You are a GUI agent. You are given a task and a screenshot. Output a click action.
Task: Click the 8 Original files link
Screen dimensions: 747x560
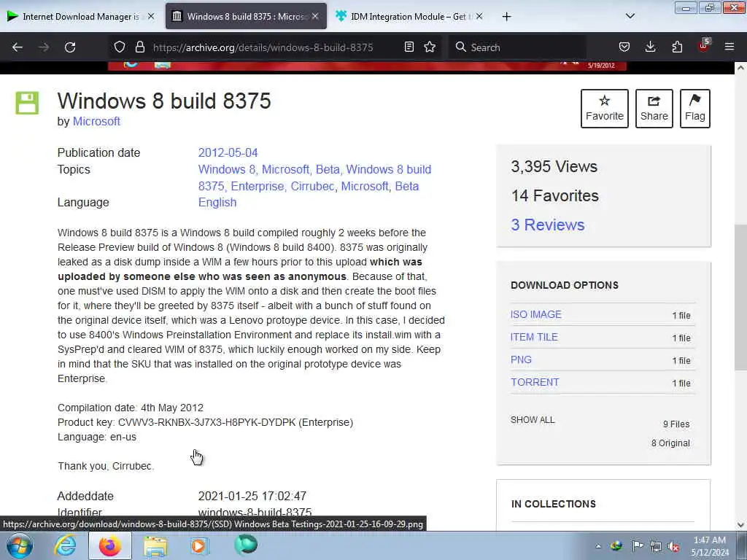coord(670,443)
